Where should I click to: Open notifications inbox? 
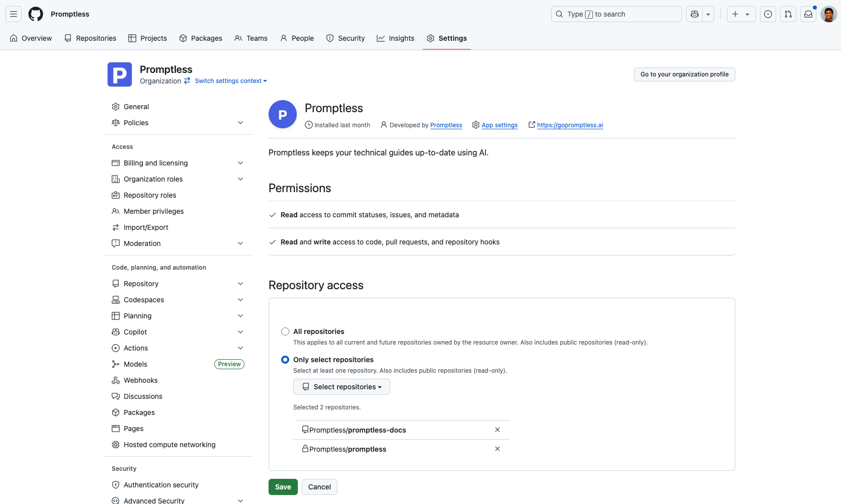point(808,14)
